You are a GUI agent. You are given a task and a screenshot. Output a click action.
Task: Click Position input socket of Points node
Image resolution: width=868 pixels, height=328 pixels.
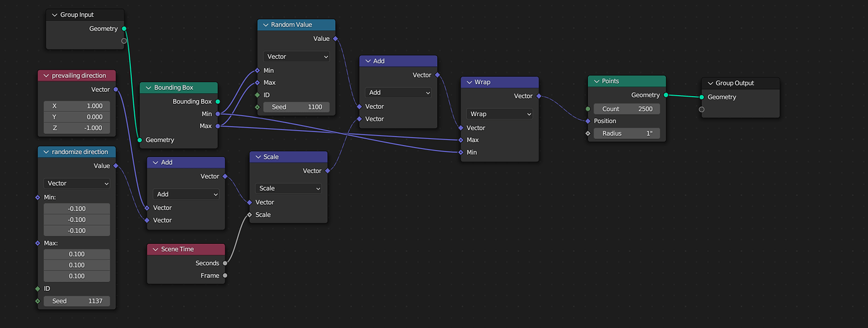[588, 121]
